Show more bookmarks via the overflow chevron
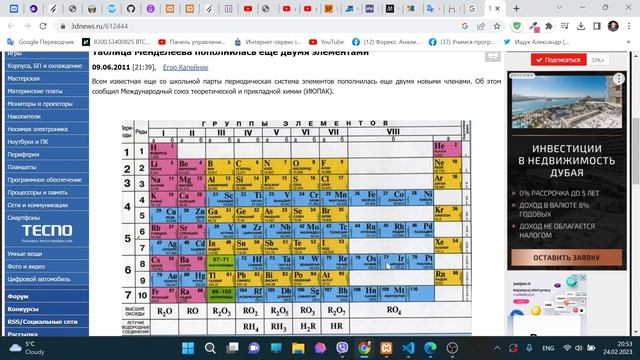This screenshot has width=640, height=360. point(629,42)
